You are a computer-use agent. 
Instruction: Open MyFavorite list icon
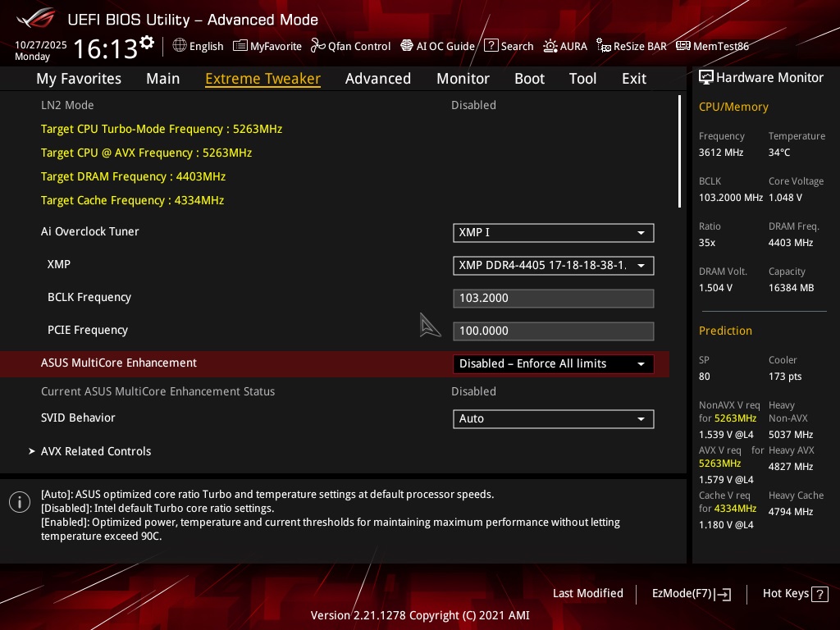[240, 46]
